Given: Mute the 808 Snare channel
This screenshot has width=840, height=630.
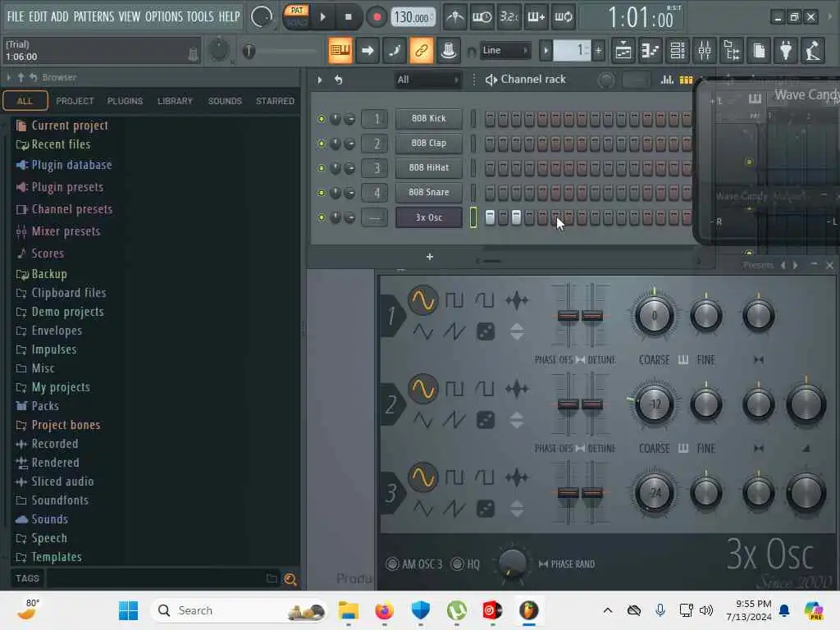Looking at the screenshot, I should coord(322,193).
